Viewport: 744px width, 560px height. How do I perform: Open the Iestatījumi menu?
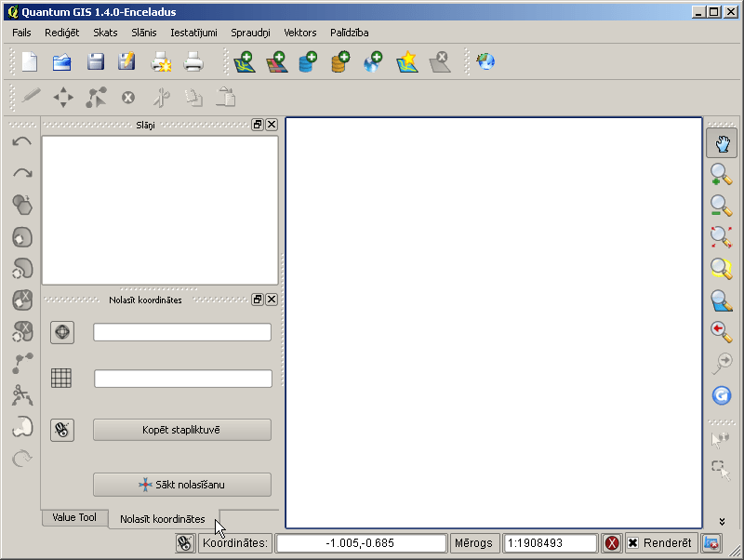[x=193, y=33]
